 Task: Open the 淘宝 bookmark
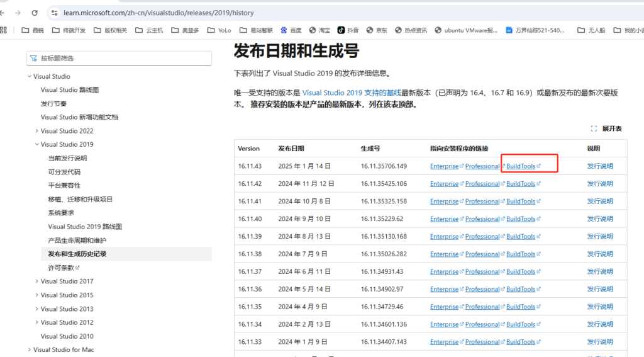319,30
